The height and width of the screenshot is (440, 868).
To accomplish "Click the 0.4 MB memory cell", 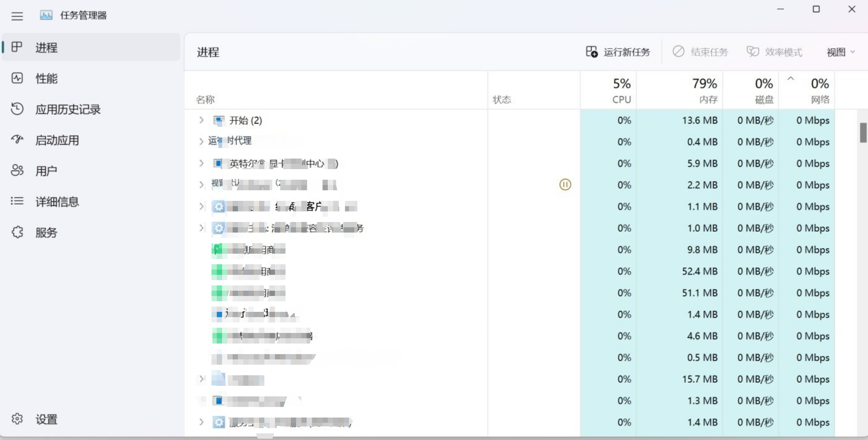I will click(680, 142).
